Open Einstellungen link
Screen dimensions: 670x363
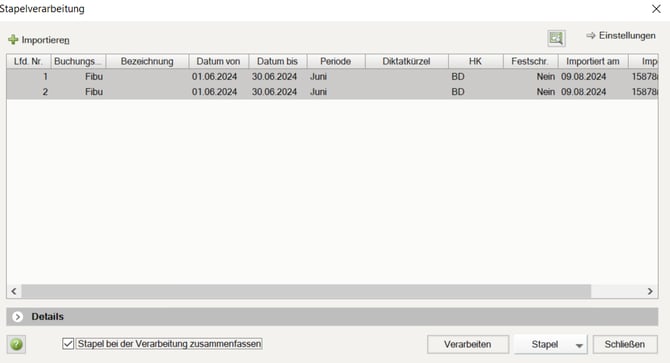click(621, 35)
